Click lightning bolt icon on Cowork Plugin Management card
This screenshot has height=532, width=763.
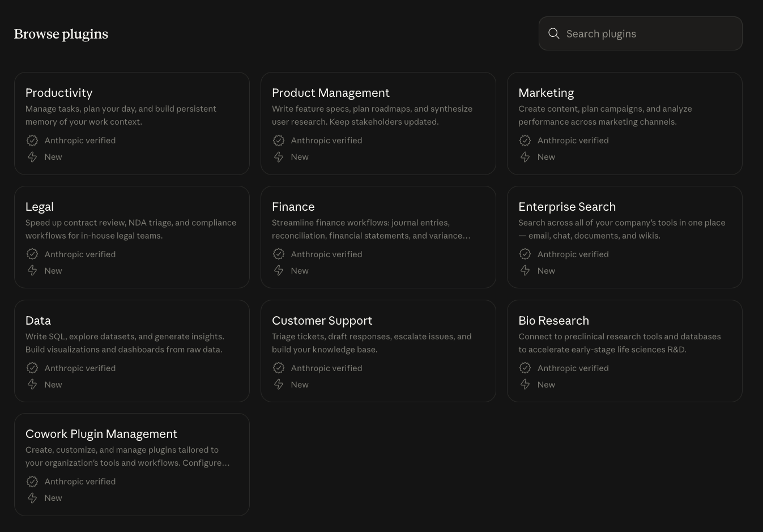pyautogui.click(x=32, y=498)
